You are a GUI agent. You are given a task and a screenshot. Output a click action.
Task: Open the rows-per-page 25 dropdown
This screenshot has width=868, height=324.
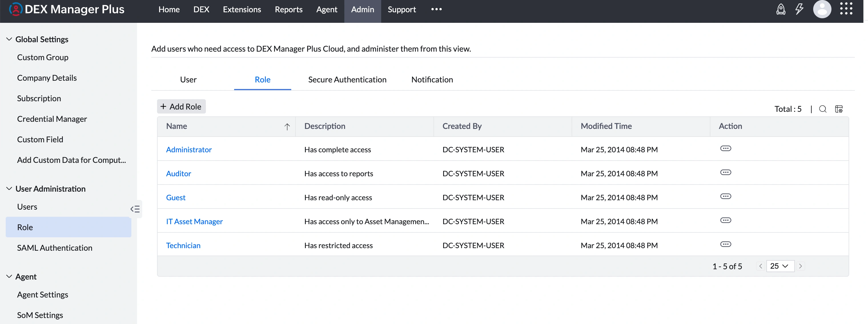pos(780,266)
